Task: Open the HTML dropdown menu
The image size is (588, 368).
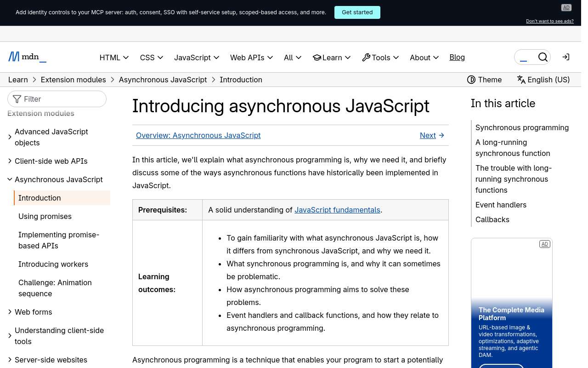Action: pyautogui.click(x=114, y=57)
